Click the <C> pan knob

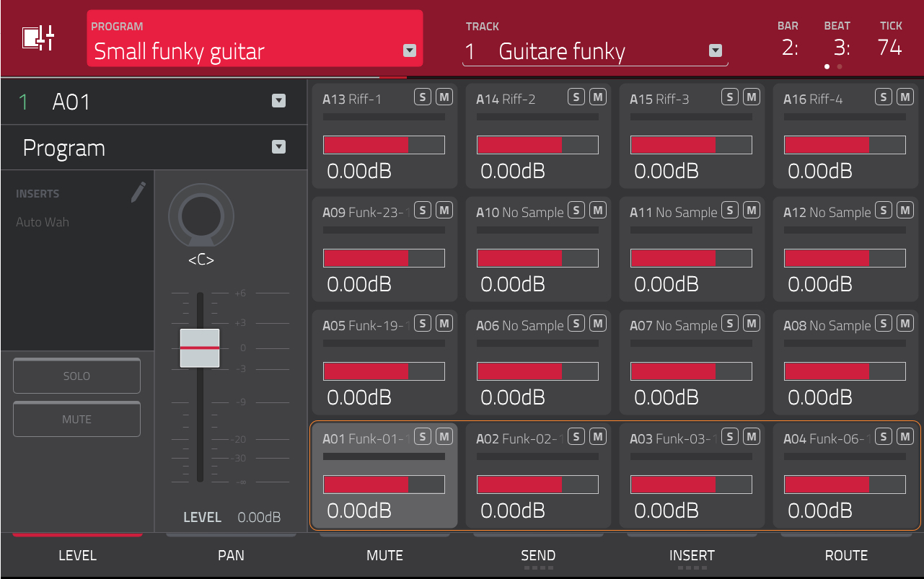201,216
